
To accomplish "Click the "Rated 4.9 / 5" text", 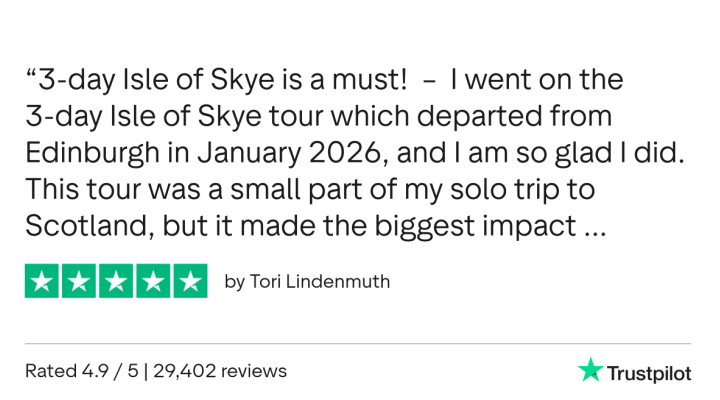I will (82, 371).
